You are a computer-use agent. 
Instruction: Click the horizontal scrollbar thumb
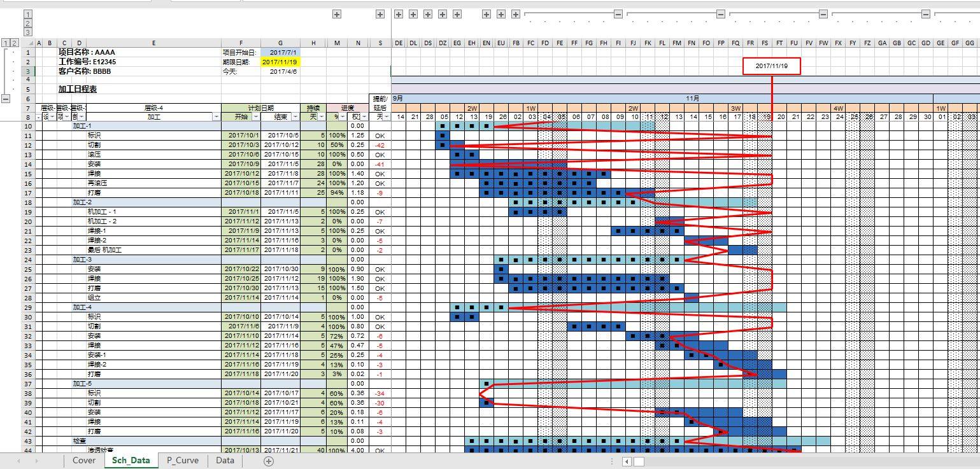pos(639,461)
